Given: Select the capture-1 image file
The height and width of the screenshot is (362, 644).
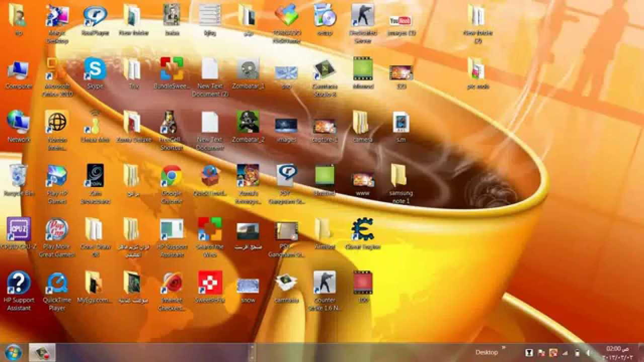Looking at the screenshot, I should pyautogui.click(x=325, y=130).
